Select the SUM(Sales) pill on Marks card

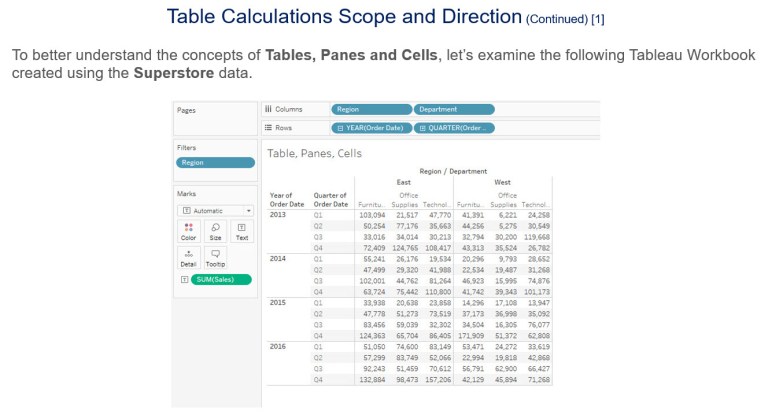(221, 279)
